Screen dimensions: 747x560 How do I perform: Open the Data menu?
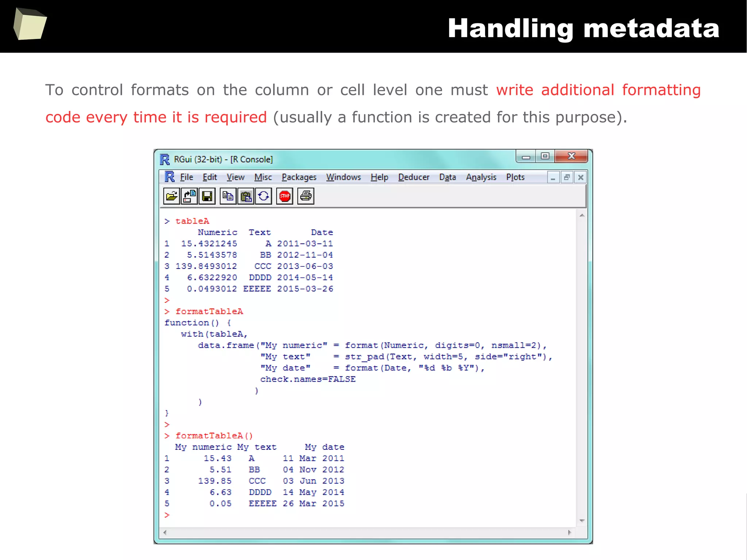pos(448,177)
